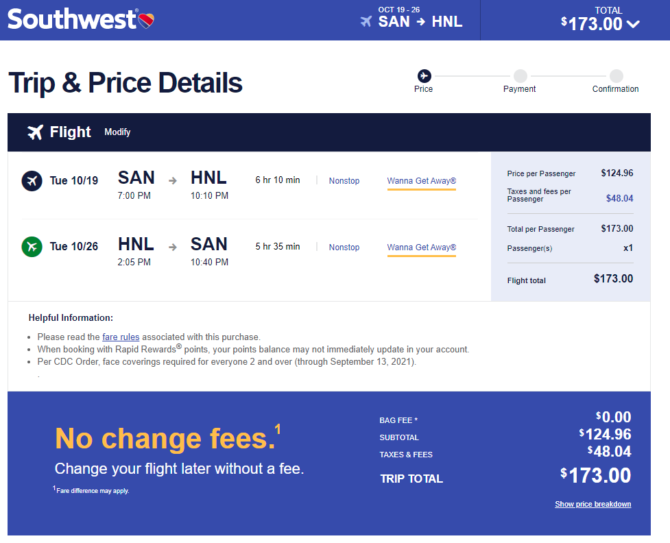Click the Price step airplane icon
Viewport: 670px width, 543px height.
pos(424,76)
